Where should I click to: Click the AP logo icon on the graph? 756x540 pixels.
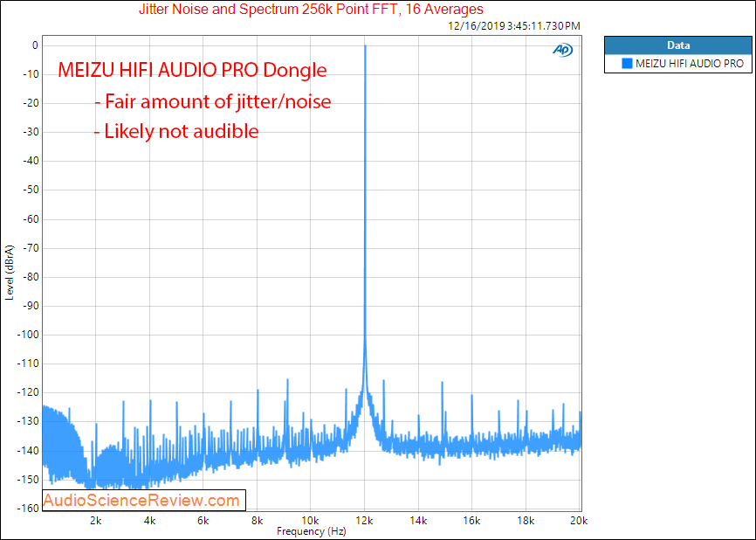point(563,50)
